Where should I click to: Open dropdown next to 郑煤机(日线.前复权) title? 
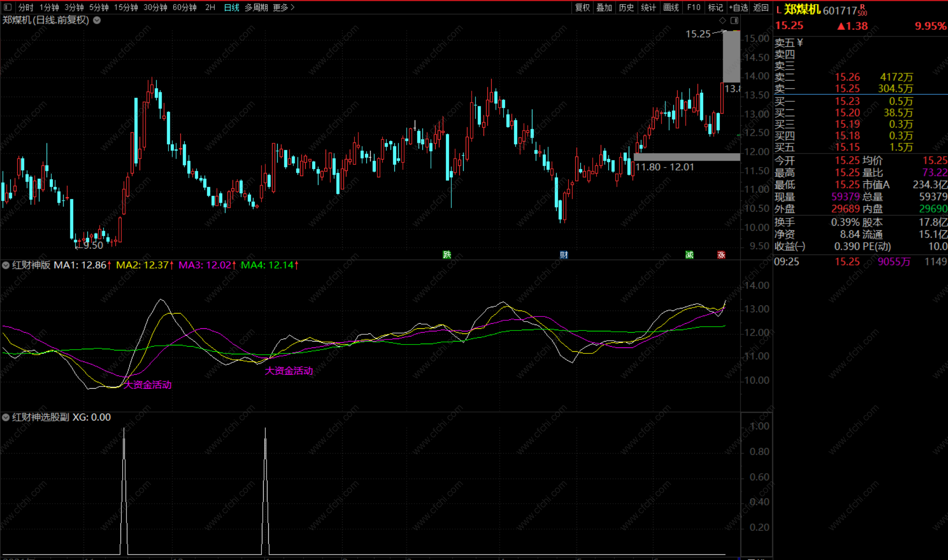pos(97,20)
